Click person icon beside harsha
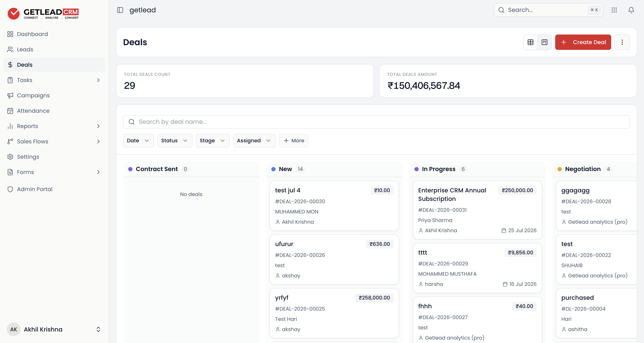The width and height of the screenshot is (644, 343). coord(421,284)
